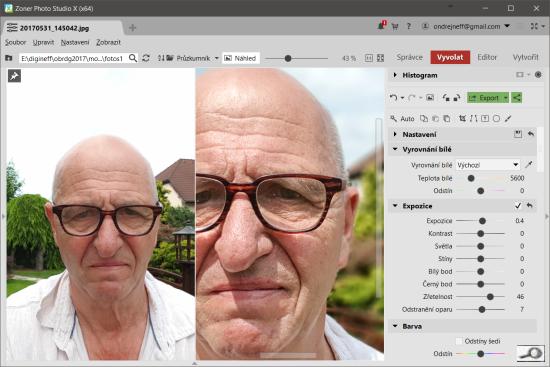Click the Teplota bílé slider handle
This screenshot has height=367, width=550.
(471, 178)
